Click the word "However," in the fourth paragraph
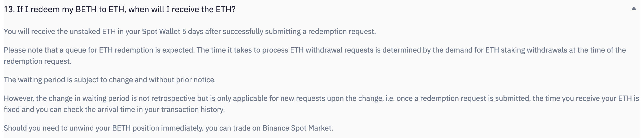This screenshot has width=644, height=138. click(x=19, y=98)
